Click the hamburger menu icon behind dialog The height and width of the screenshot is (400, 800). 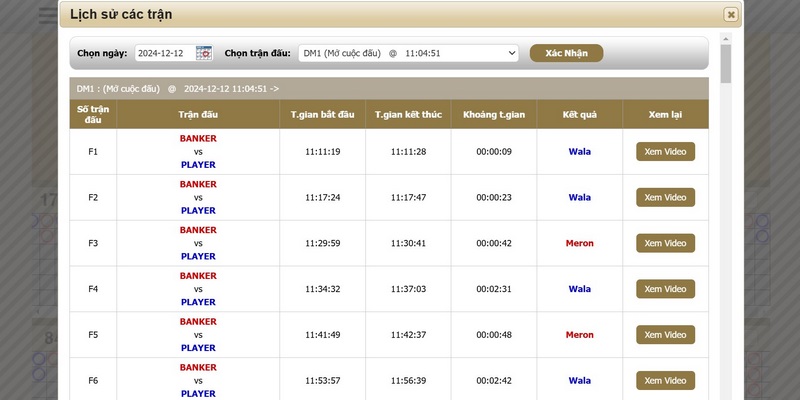pyautogui.click(x=46, y=15)
